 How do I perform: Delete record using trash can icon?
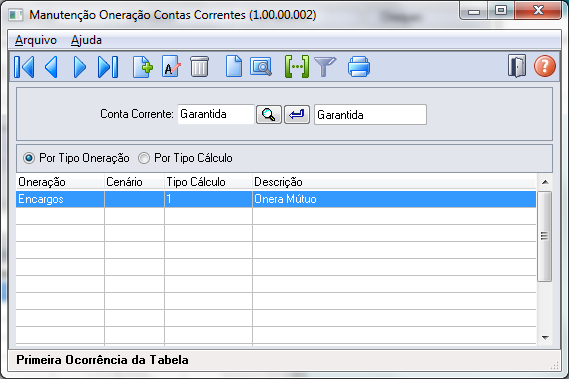click(199, 67)
